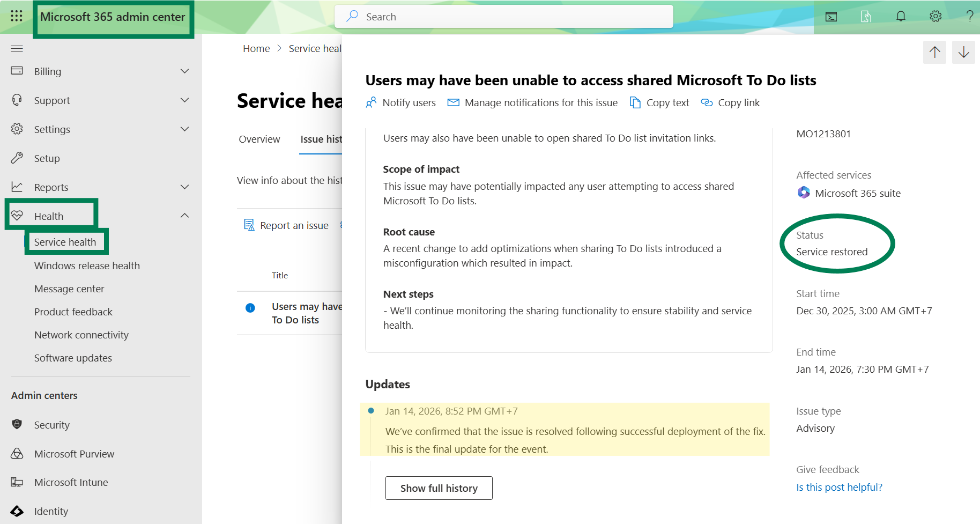The height and width of the screenshot is (524, 980).
Task: Click inside the Search field
Action: (504, 16)
